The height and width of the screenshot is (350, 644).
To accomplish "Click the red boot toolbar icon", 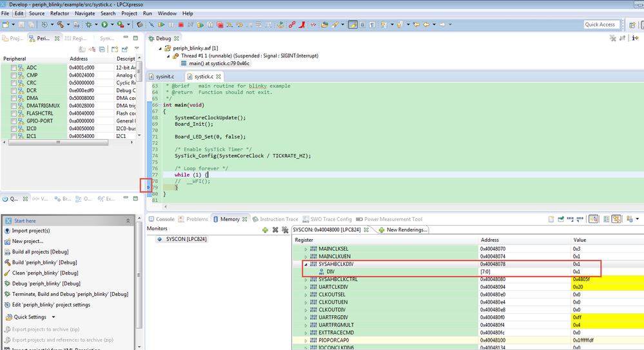I will tap(302, 24).
